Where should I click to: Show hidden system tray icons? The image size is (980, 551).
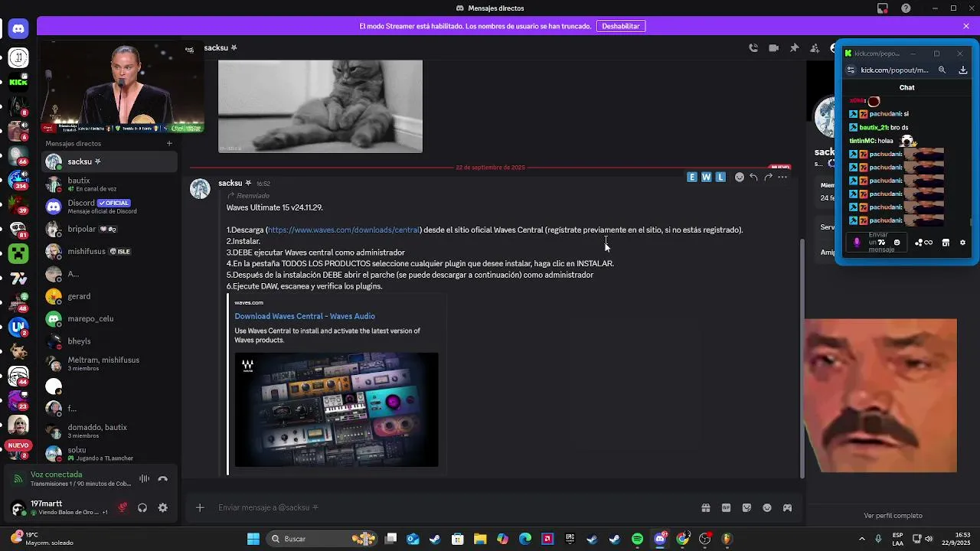[862, 539]
